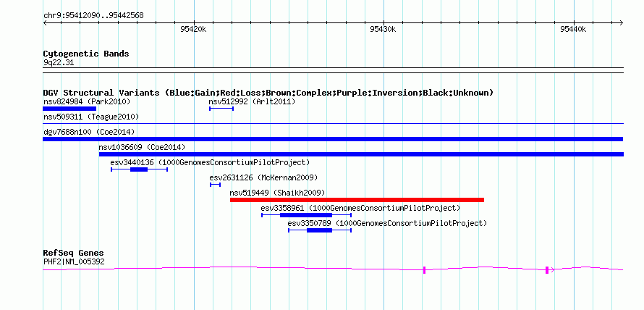
Task: Click the nsv1036609 (Coe2014) label
Action: tap(142, 147)
